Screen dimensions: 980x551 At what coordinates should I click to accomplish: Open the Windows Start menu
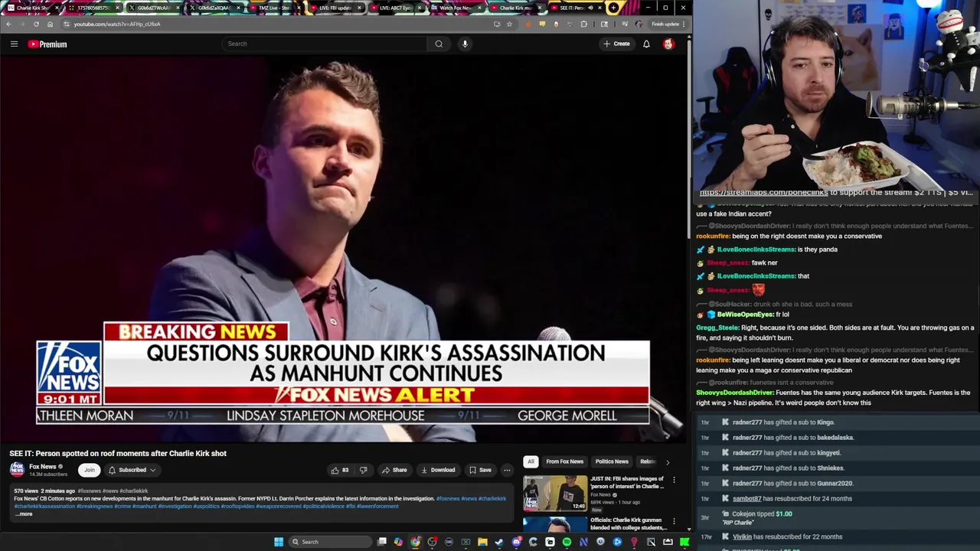click(x=279, y=542)
